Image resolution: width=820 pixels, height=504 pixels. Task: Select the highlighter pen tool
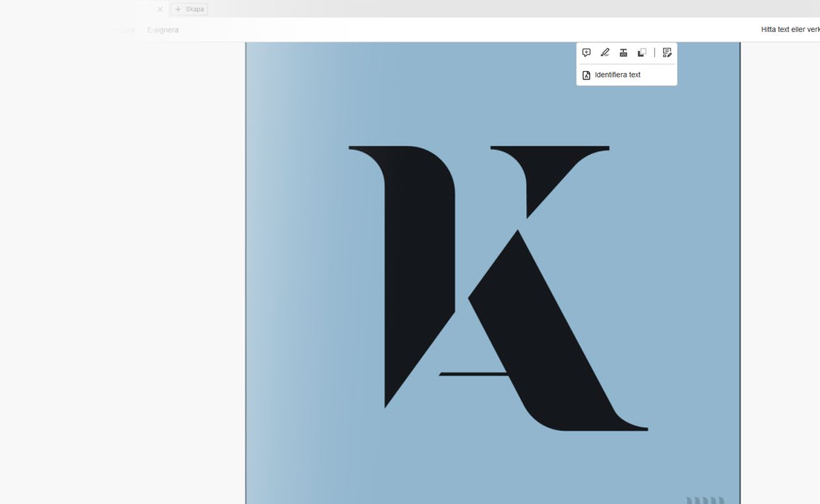coord(605,53)
